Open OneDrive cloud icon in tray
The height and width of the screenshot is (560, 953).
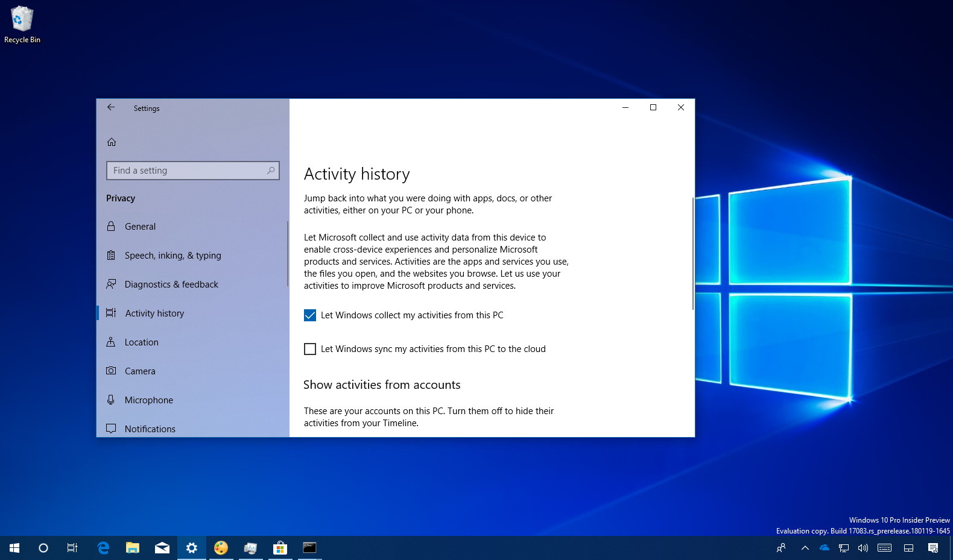[x=825, y=548]
